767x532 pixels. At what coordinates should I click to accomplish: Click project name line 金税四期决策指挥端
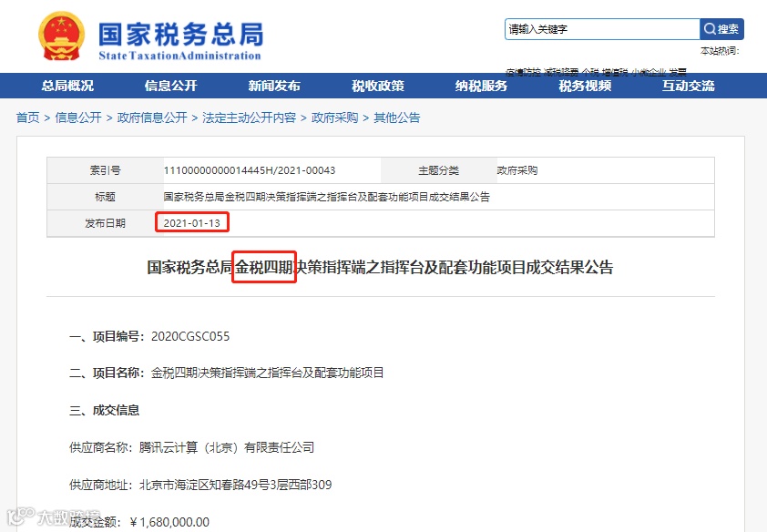268,373
